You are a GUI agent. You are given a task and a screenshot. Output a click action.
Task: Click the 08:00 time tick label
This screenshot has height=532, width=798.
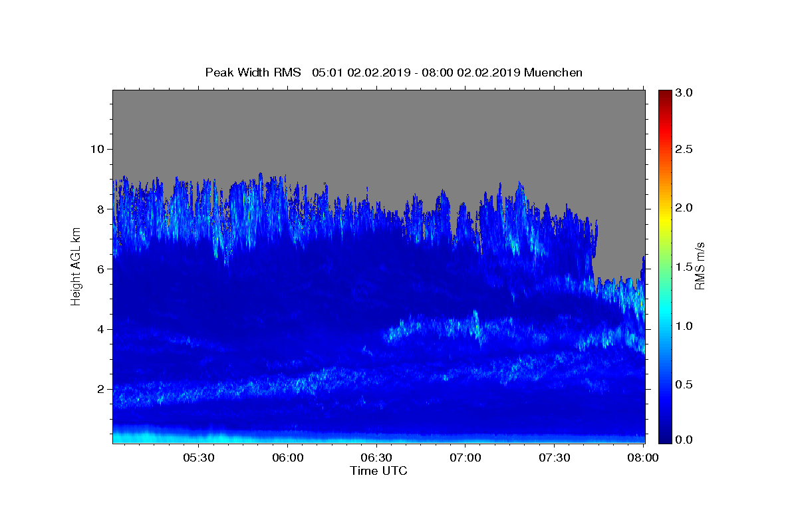(643, 458)
